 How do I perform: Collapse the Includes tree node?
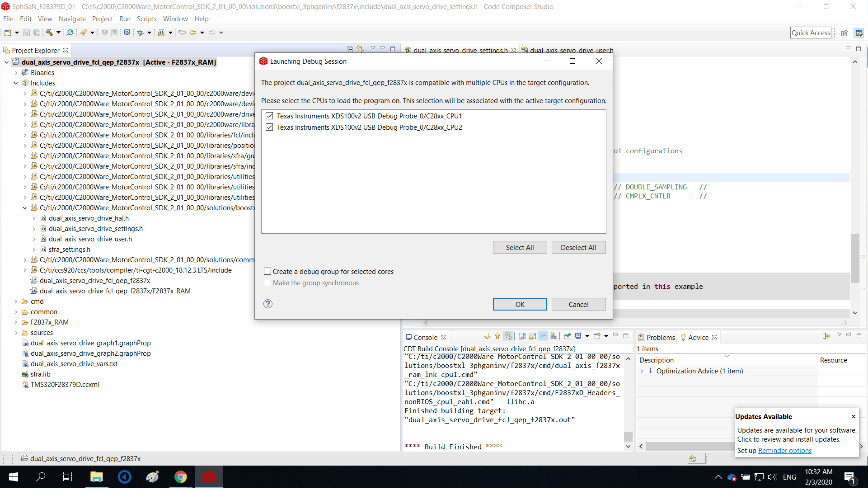(x=16, y=83)
